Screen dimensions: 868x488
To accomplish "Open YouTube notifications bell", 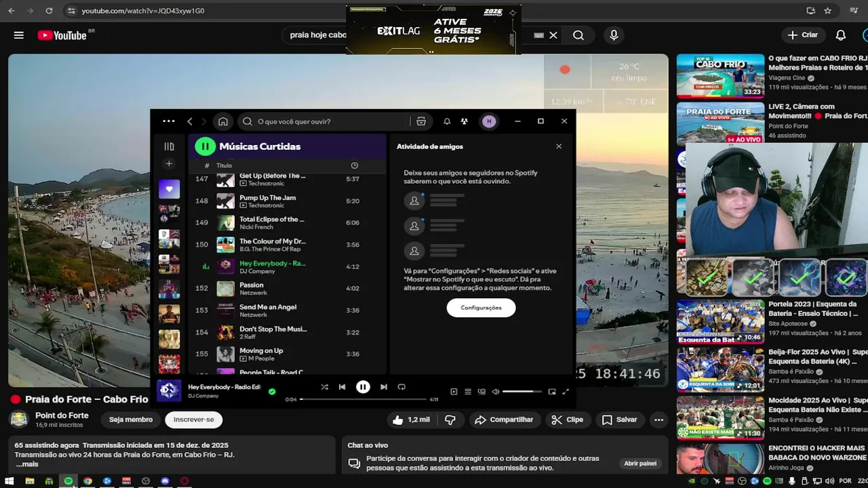I will [x=841, y=35].
